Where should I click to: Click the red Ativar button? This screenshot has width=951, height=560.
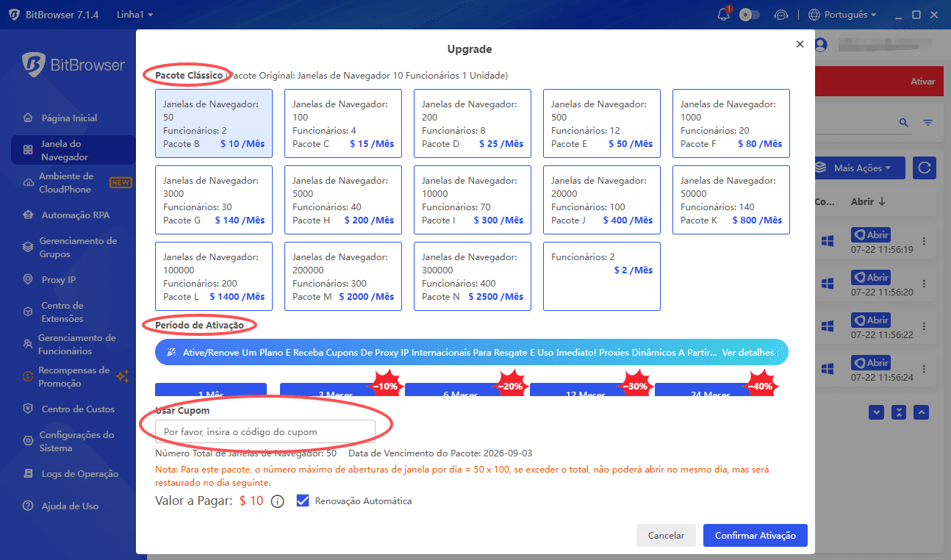point(922,82)
